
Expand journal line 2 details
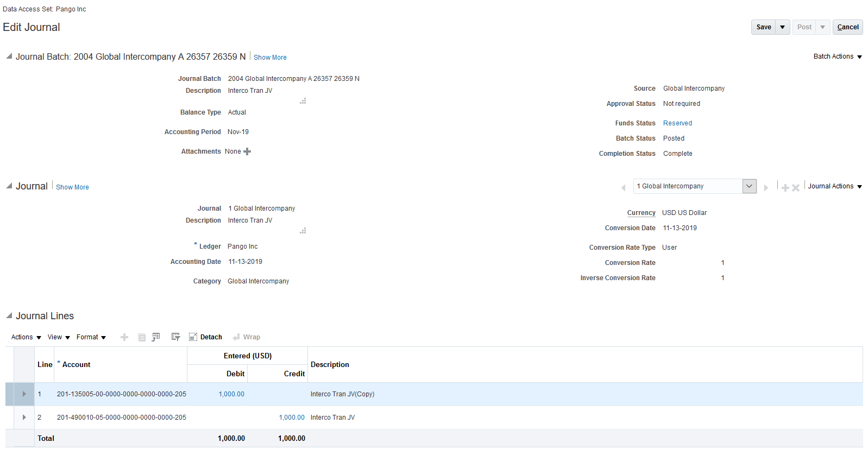click(24, 418)
